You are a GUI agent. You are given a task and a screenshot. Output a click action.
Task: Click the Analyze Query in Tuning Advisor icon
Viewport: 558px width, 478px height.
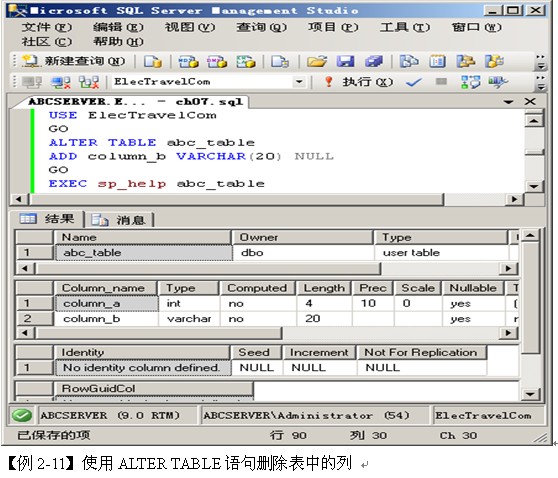point(498,82)
